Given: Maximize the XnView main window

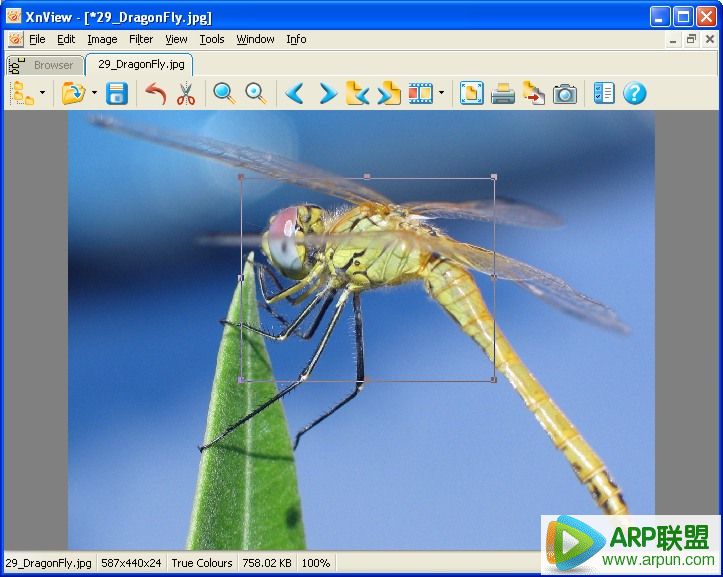Looking at the screenshot, I should coord(683,17).
